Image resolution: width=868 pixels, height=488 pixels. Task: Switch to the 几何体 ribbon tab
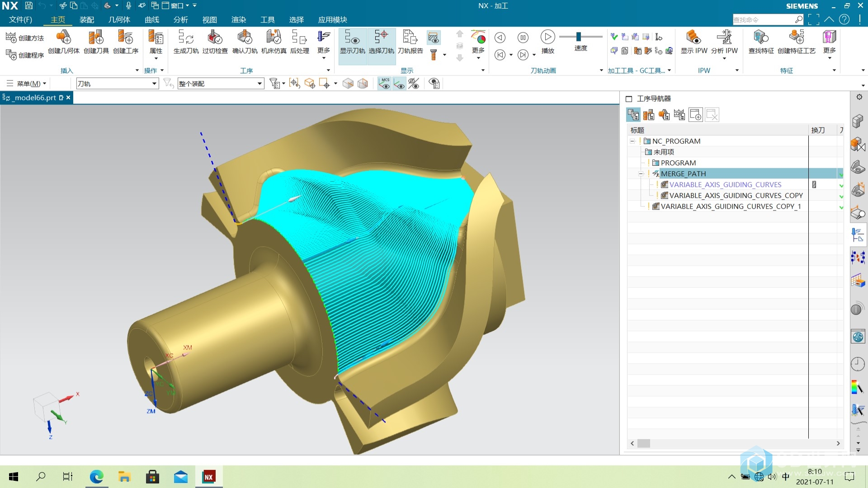(119, 19)
